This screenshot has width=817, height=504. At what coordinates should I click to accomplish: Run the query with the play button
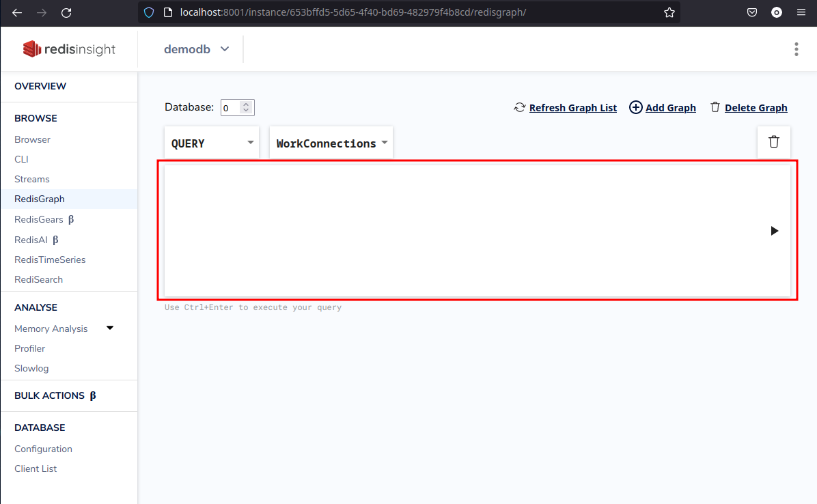(x=774, y=231)
